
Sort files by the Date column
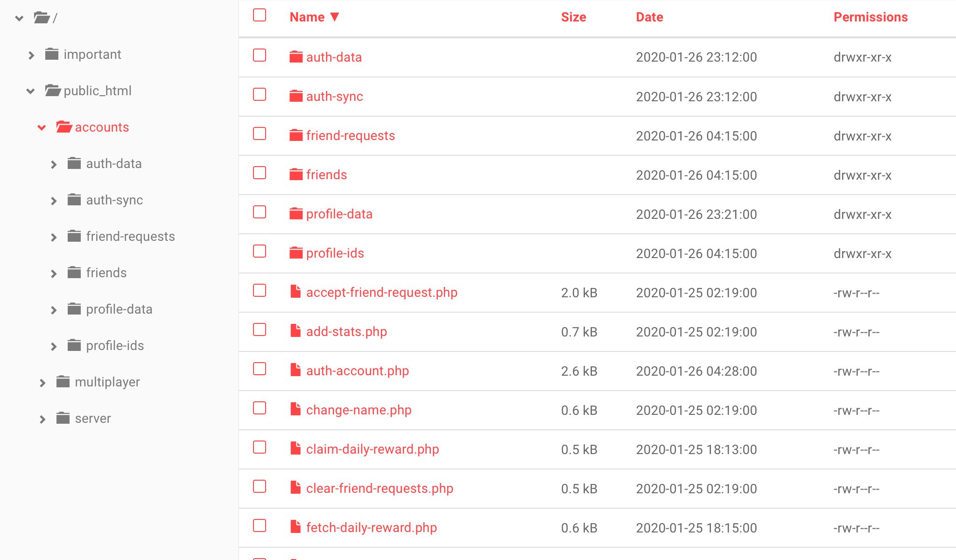pyautogui.click(x=649, y=17)
